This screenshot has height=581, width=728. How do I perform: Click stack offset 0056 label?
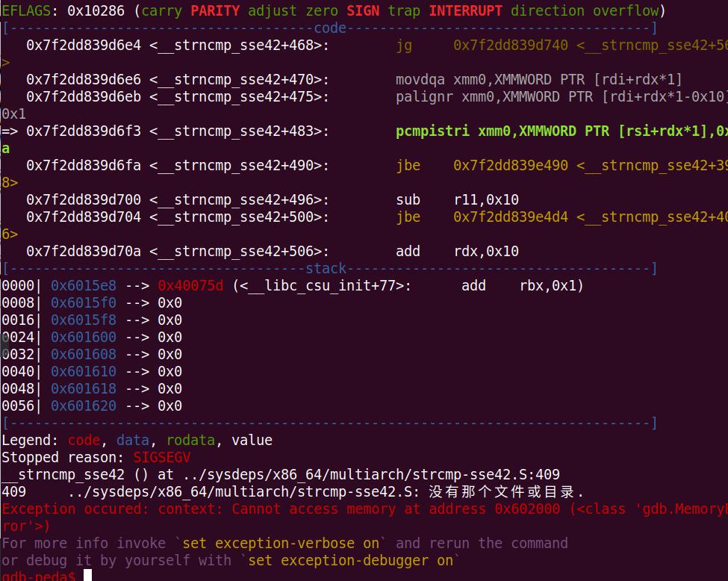(18, 406)
